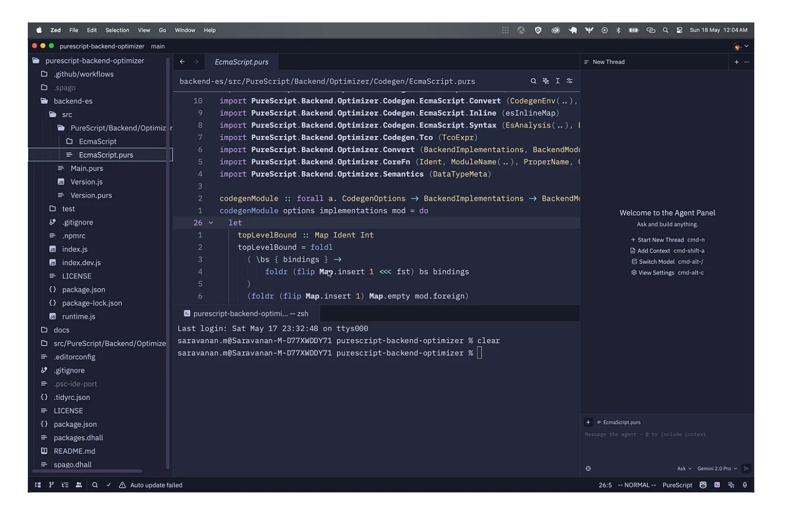Open the File menu

(x=74, y=30)
